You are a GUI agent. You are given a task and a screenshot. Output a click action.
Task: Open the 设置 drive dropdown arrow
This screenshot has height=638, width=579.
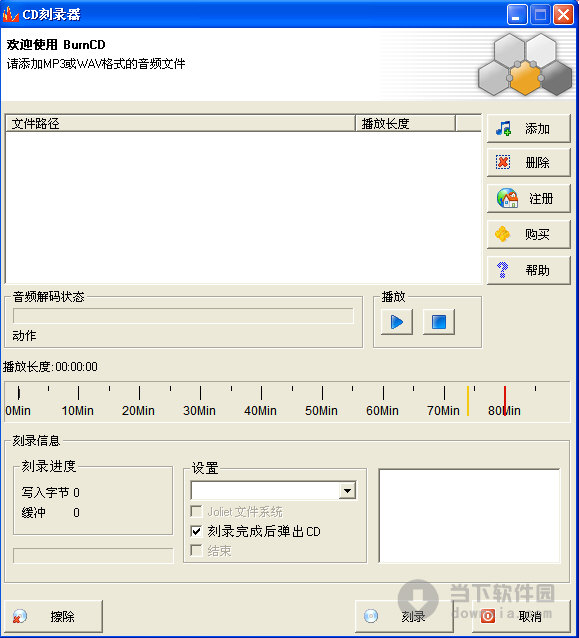(x=347, y=490)
